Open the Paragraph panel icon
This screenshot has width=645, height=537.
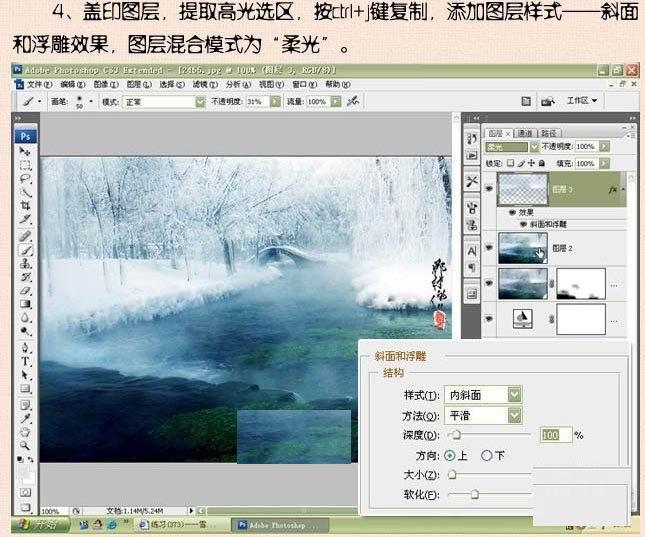click(472, 268)
